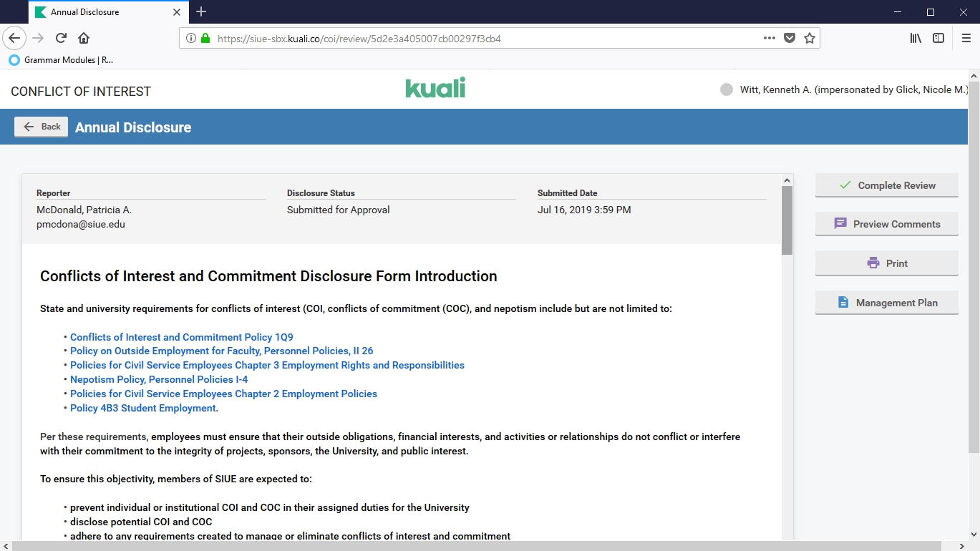Image resolution: width=980 pixels, height=551 pixels.
Task: Bookmark this page with star icon
Action: pos(810,38)
